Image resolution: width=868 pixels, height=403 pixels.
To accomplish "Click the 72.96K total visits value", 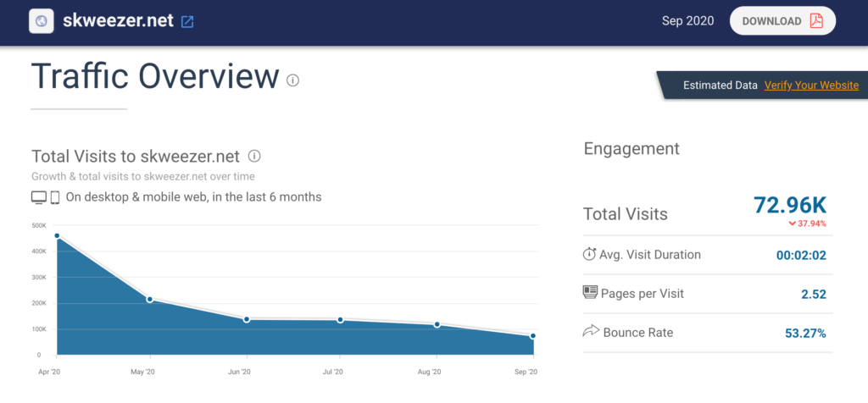I will (790, 205).
